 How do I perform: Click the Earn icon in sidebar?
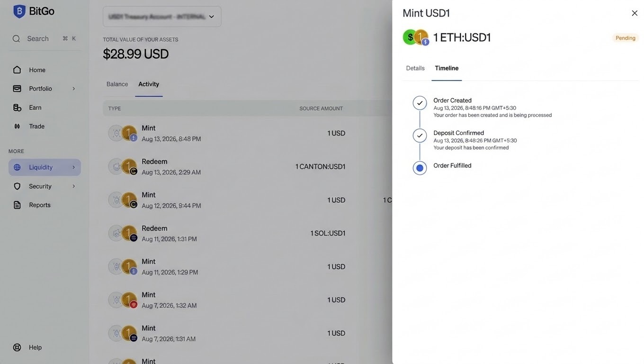pos(17,108)
